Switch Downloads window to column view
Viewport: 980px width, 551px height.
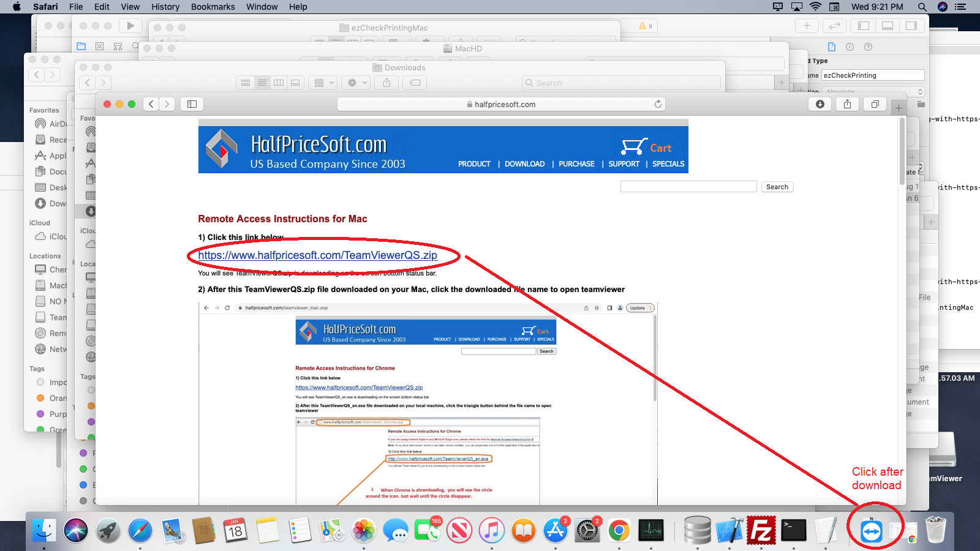[x=279, y=83]
